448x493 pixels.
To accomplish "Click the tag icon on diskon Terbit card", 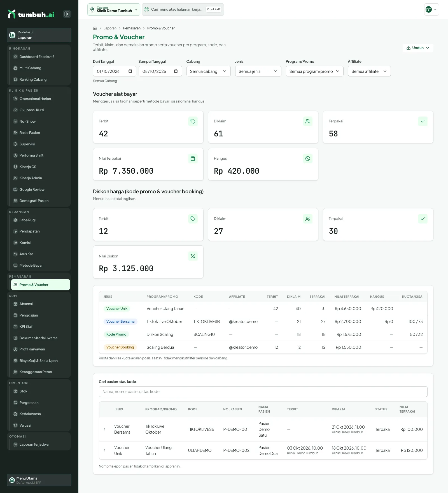I will 193,219.
